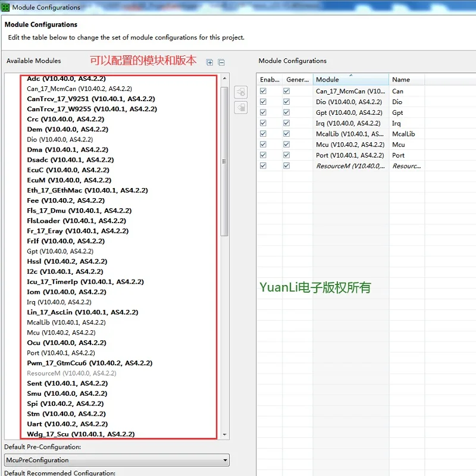The image size is (476, 476).
Task: Click the Enab... column header
Action: click(270, 80)
